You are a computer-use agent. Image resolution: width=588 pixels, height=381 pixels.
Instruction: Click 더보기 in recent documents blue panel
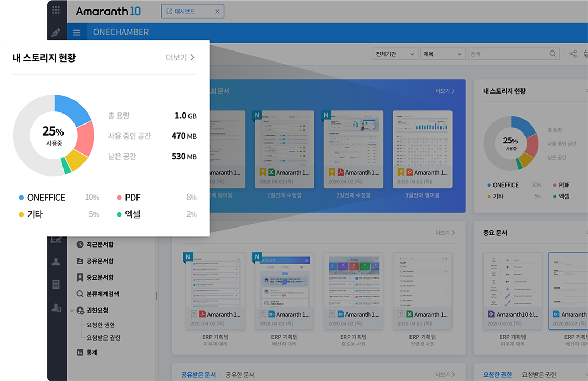[x=445, y=91]
